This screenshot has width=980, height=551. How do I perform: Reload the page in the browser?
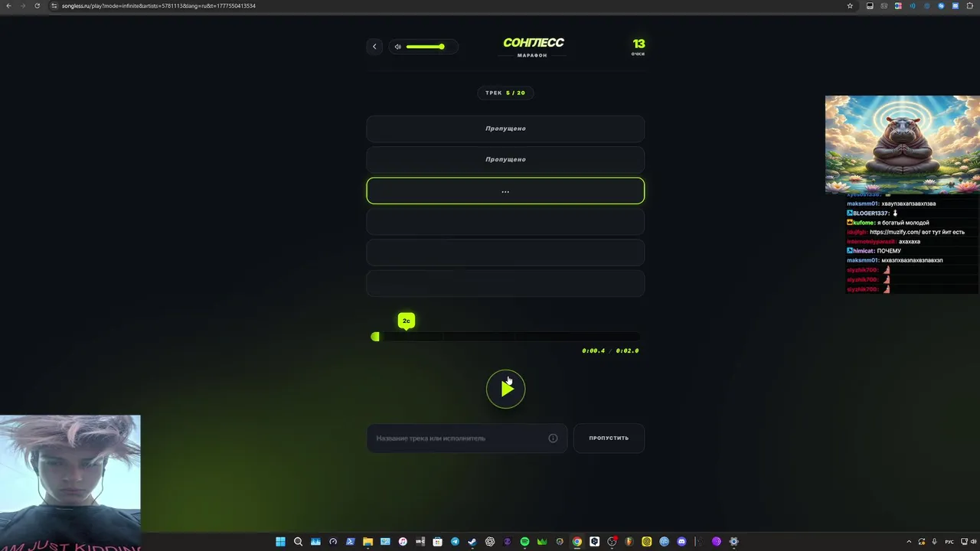tap(37, 5)
